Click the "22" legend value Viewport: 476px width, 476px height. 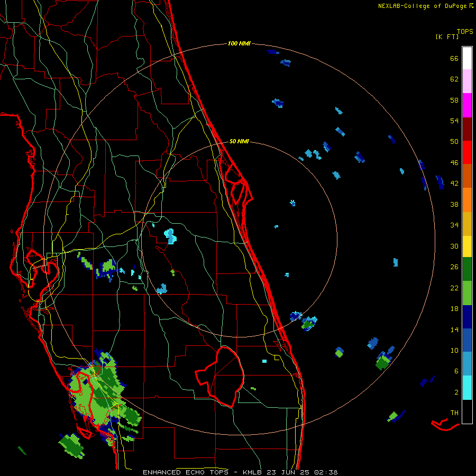pyautogui.click(x=454, y=288)
